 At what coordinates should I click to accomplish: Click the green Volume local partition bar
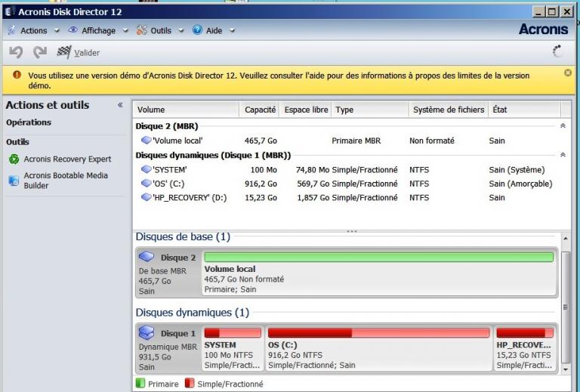378,258
